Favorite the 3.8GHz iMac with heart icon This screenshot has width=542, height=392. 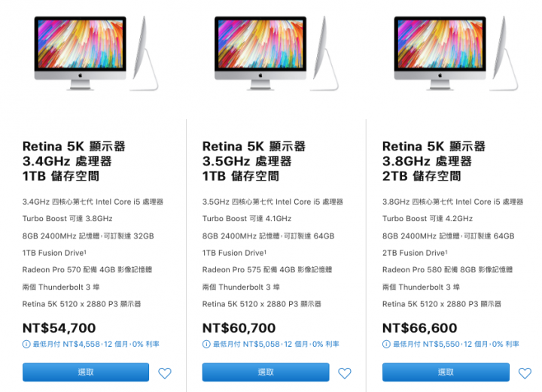pos(525,373)
